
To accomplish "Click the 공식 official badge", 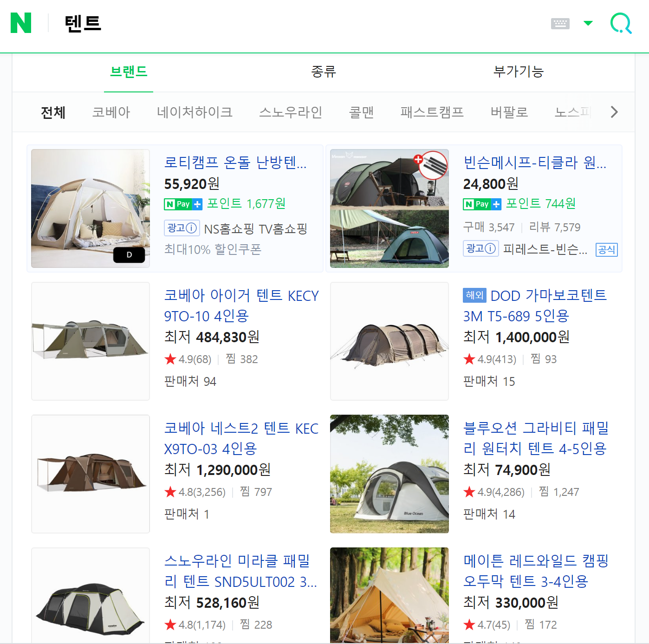I will (x=607, y=250).
